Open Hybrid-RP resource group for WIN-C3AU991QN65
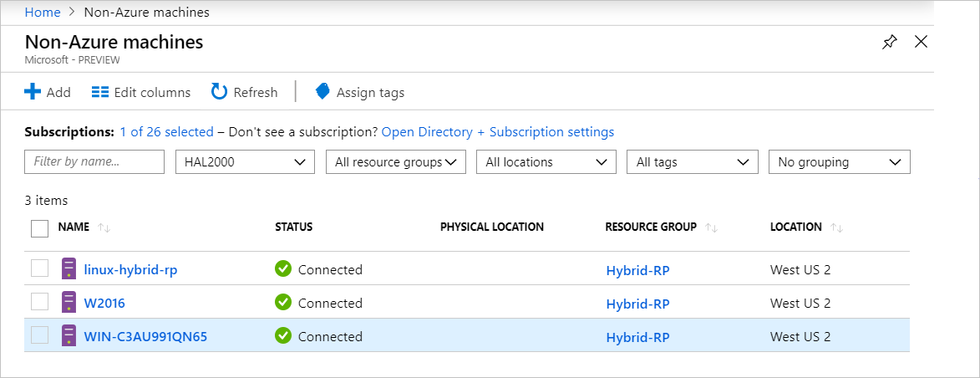 click(x=637, y=337)
